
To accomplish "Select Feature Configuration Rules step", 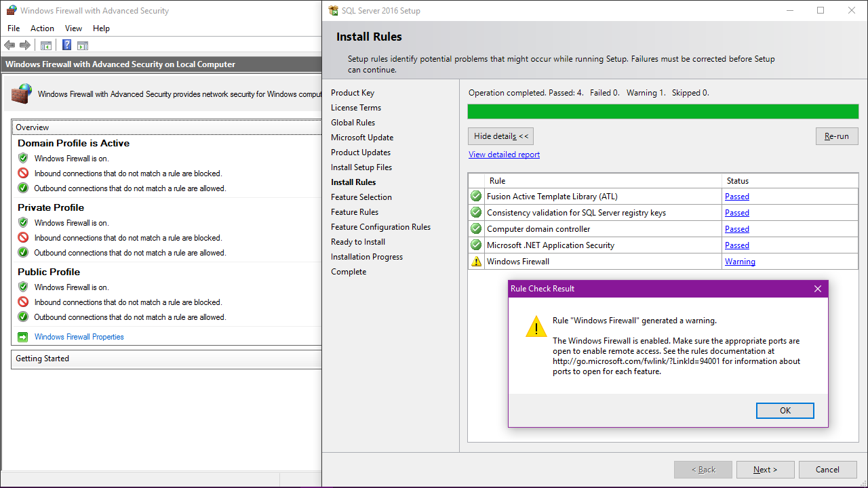I will point(380,227).
